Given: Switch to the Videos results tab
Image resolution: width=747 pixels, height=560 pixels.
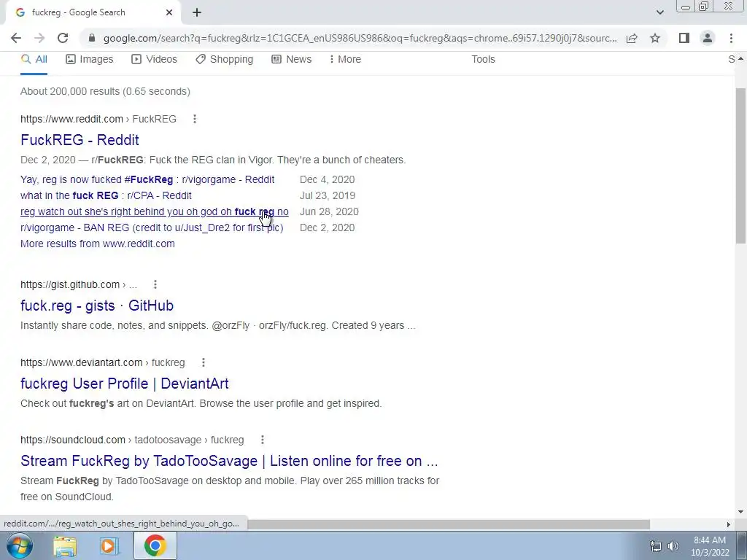Looking at the screenshot, I should pos(155,60).
